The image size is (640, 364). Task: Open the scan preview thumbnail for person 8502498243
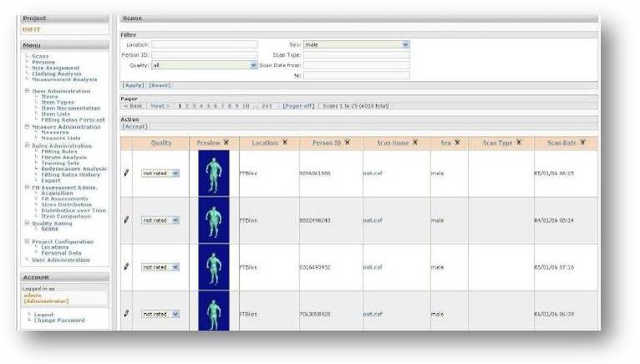click(x=214, y=220)
